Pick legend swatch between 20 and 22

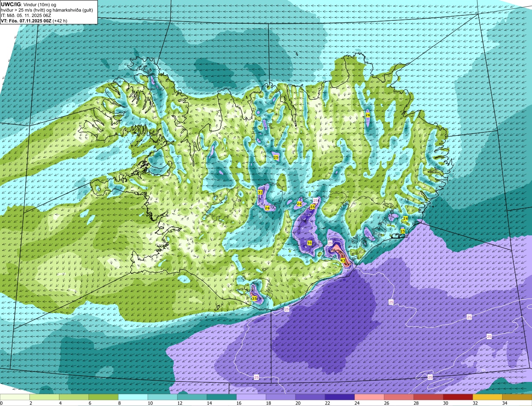(310, 397)
